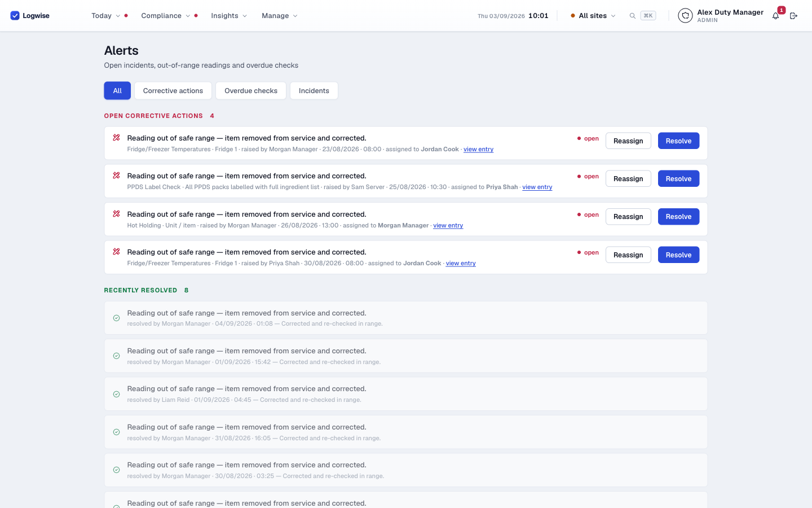
Task: Switch to the Corrective actions tab
Action: pyautogui.click(x=173, y=91)
